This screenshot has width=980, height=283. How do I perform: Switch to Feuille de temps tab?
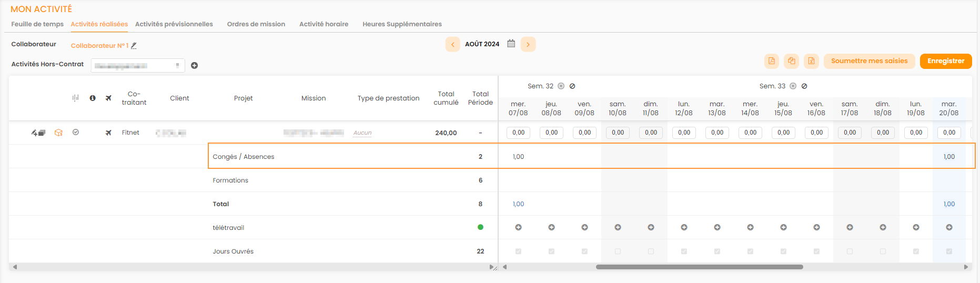click(37, 24)
